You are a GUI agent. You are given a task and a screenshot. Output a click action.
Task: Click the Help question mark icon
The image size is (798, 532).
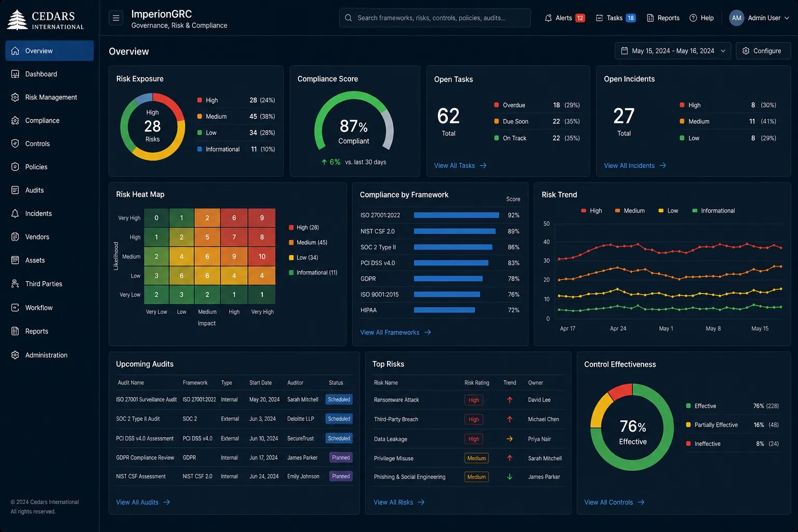pyautogui.click(x=693, y=18)
